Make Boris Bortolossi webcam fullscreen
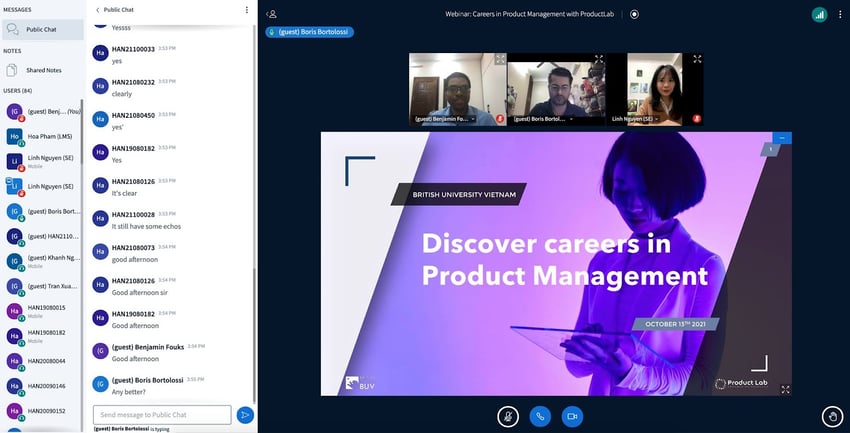Viewport: 850px width, 433px height. [598, 59]
